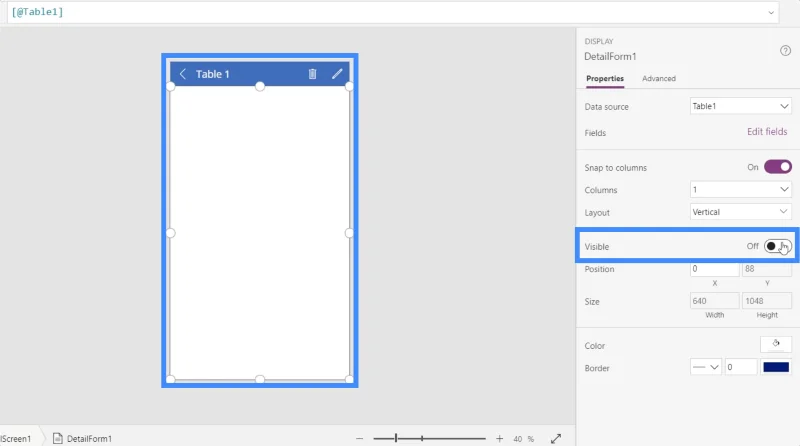Click the DetailForm1 breadcrumb
The height and width of the screenshot is (446, 800).
coord(89,438)
